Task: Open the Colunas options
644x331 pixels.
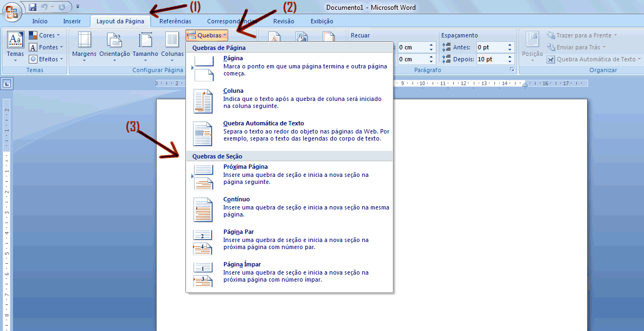Action: [172, 47]
